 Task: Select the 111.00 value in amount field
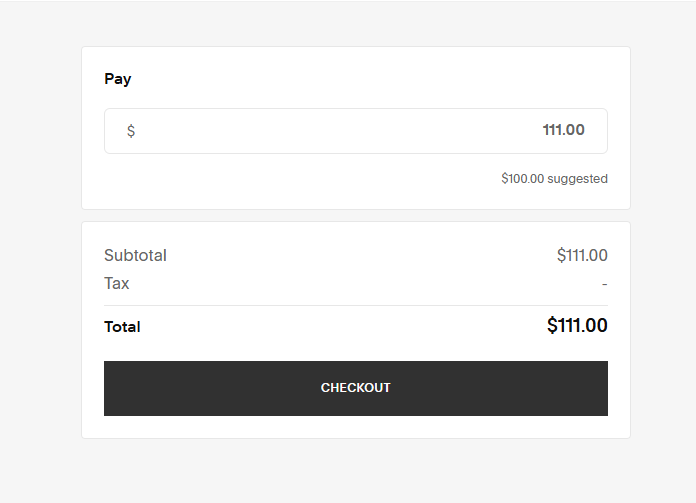(x=563, y=130)
